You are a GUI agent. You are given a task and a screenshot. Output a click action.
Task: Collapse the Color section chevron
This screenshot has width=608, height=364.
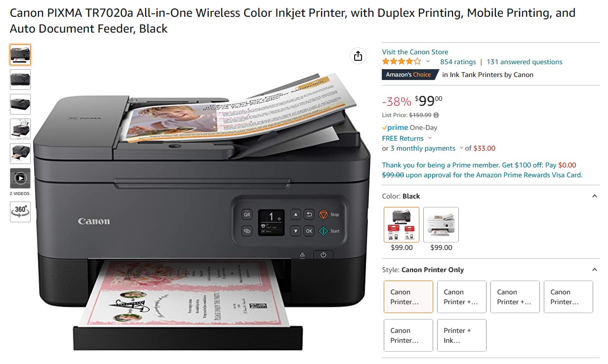point(595,196)
